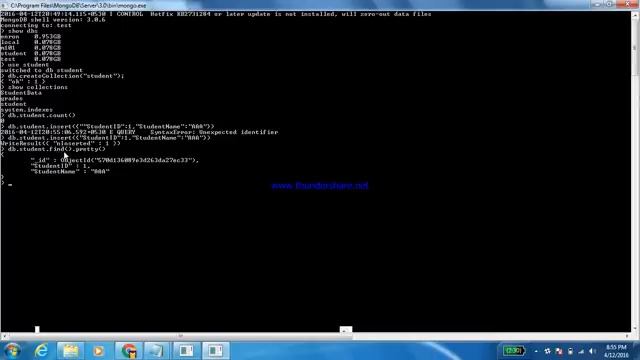
Task: Click the 'local 0.078GB' database row
Action: pyautogui.click(x=31, y=42)
